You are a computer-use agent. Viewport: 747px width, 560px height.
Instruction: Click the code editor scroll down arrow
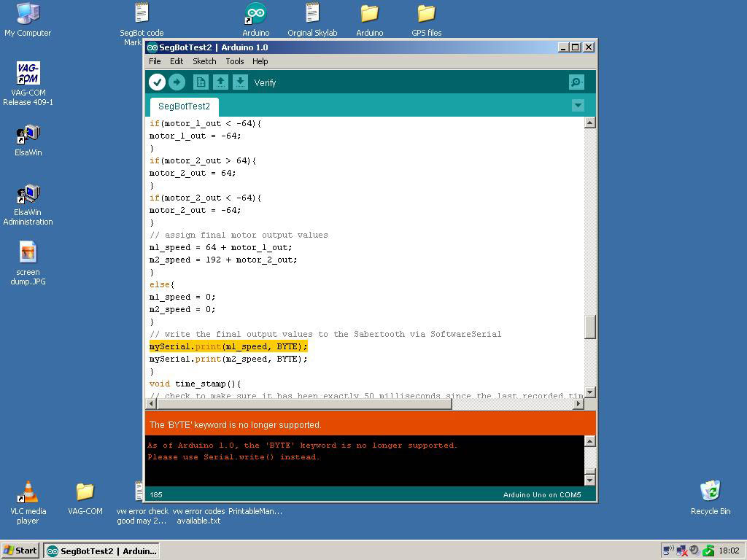(x=589, y=392)
